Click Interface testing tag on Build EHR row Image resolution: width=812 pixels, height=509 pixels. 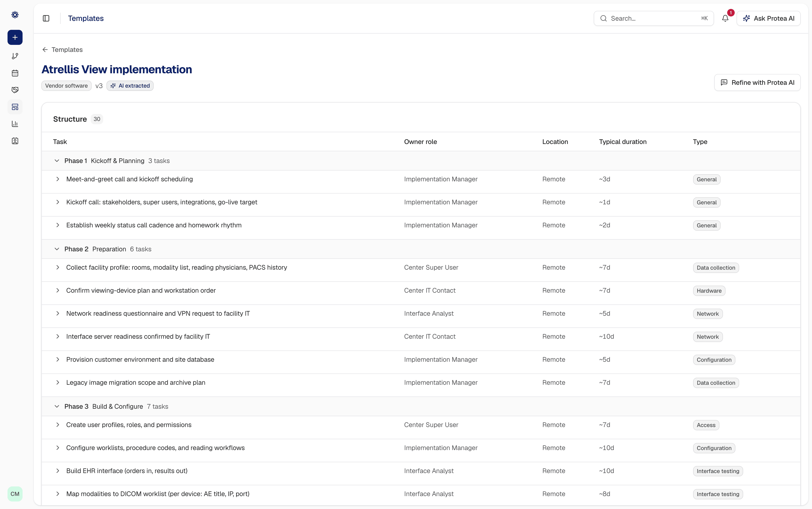coord(718,471)
